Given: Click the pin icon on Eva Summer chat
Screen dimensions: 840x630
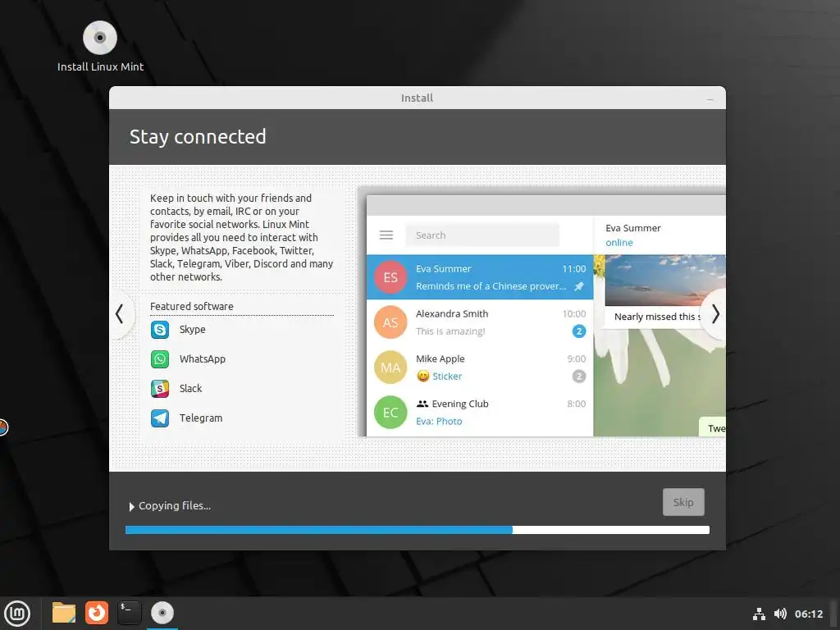Looking at the screenshot, I should (579, 286).
